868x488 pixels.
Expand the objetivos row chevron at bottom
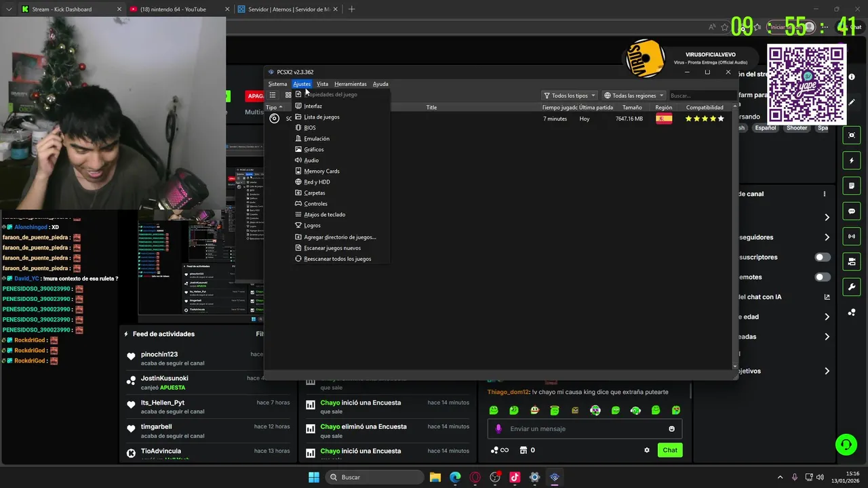coord(827,371)
